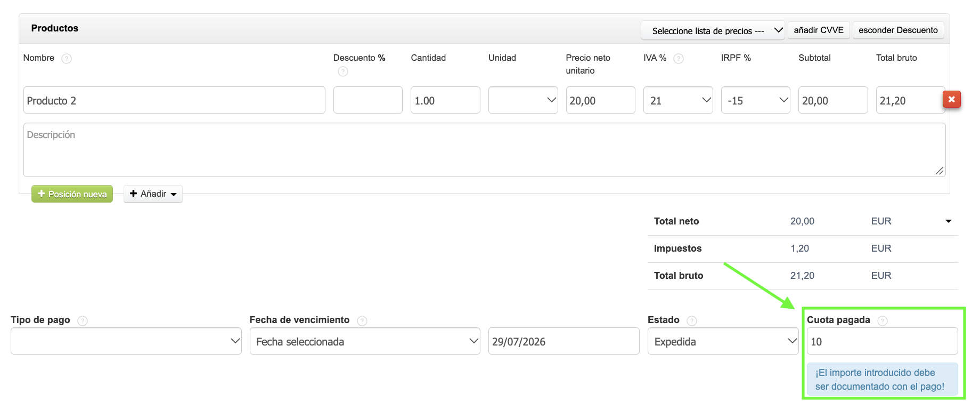
Task: Click the Cuota pagada input field
Action: tap(883, 341)
